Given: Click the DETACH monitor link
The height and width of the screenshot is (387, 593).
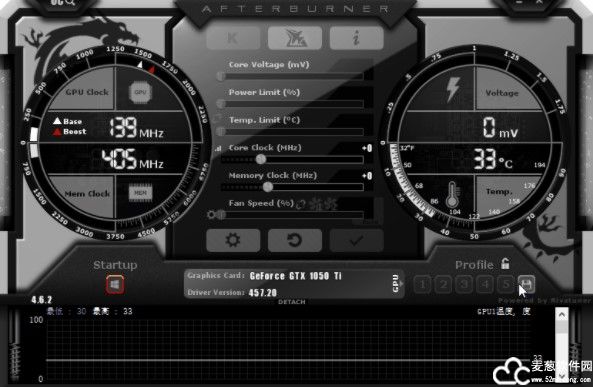Looking at the screenshot, I should pyautogui.click(x=292, y=302).
